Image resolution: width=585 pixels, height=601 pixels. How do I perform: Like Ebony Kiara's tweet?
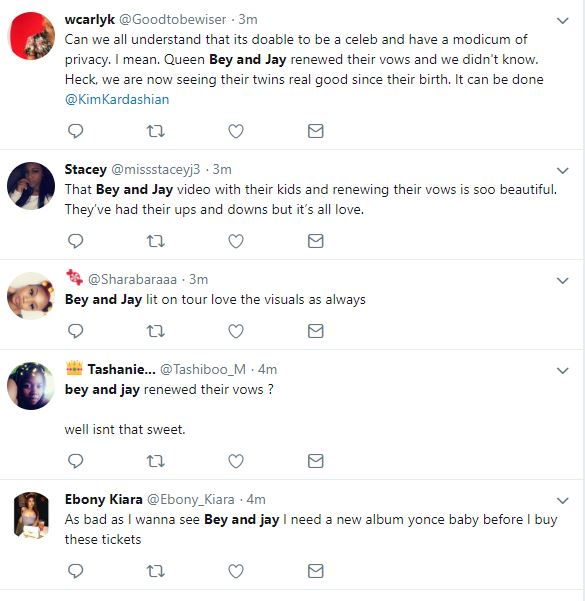tap(236, 571)
